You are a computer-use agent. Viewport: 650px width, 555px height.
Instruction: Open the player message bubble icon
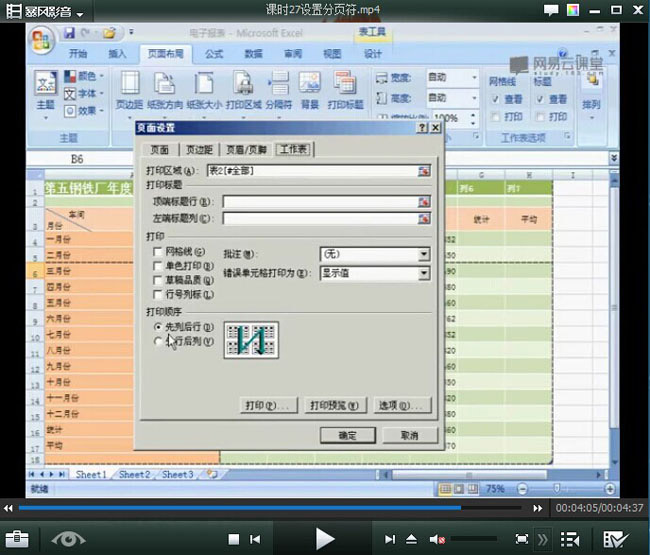(x=551, y=10)
